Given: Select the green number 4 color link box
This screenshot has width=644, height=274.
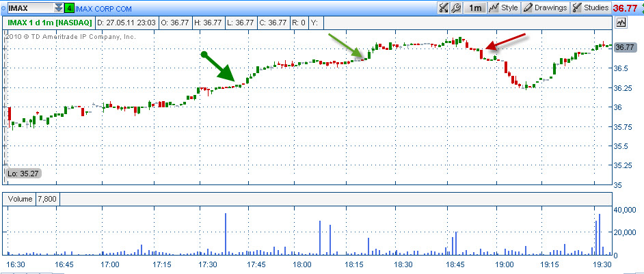Looking at the screenshot, I should (x=70, y=8).
